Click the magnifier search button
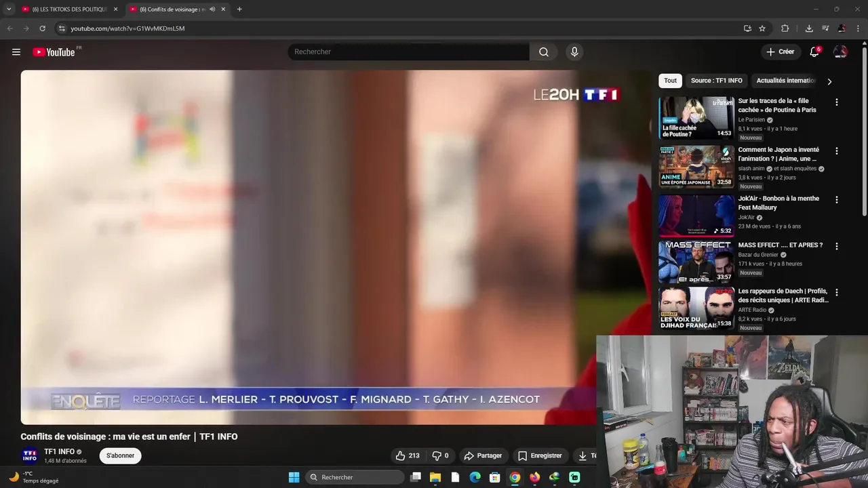 544,52
